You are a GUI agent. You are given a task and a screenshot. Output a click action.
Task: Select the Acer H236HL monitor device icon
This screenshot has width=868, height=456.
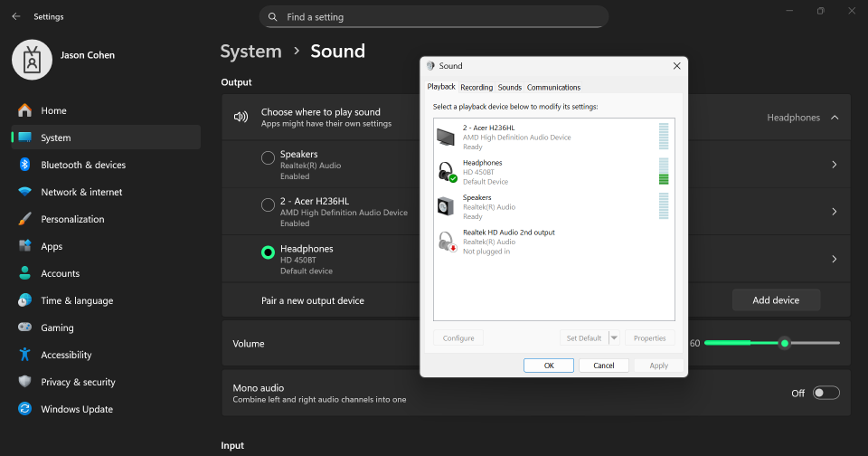click(x=447, y=137)
